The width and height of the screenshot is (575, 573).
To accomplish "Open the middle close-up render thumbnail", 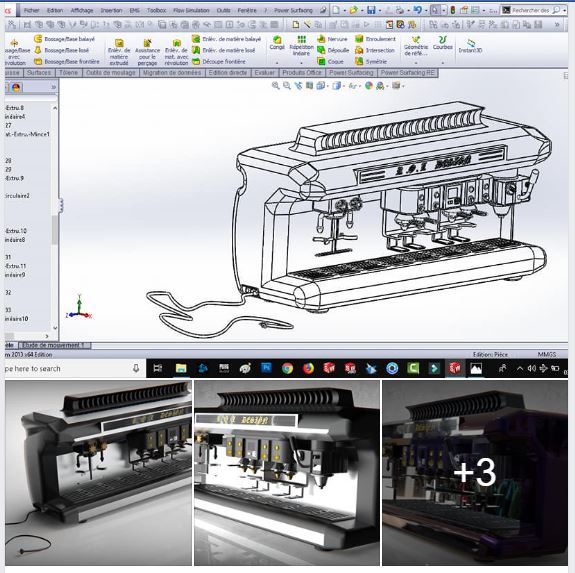I will tap(287, 473).
